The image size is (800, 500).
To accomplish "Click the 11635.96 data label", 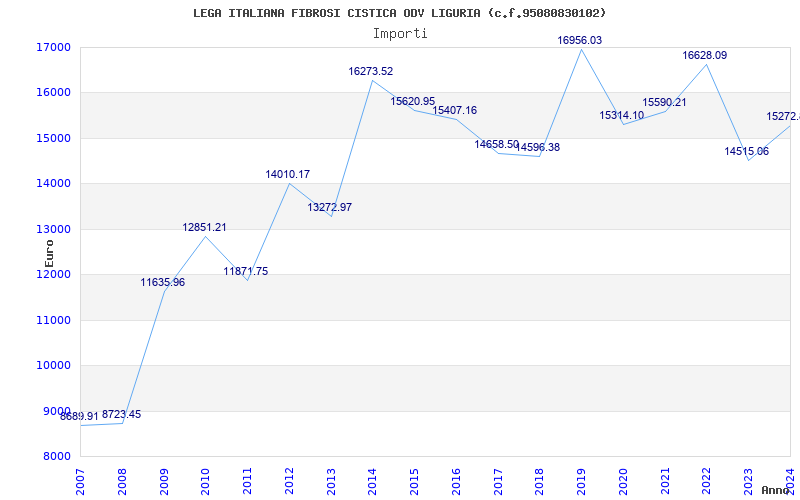I will point(163,282).
